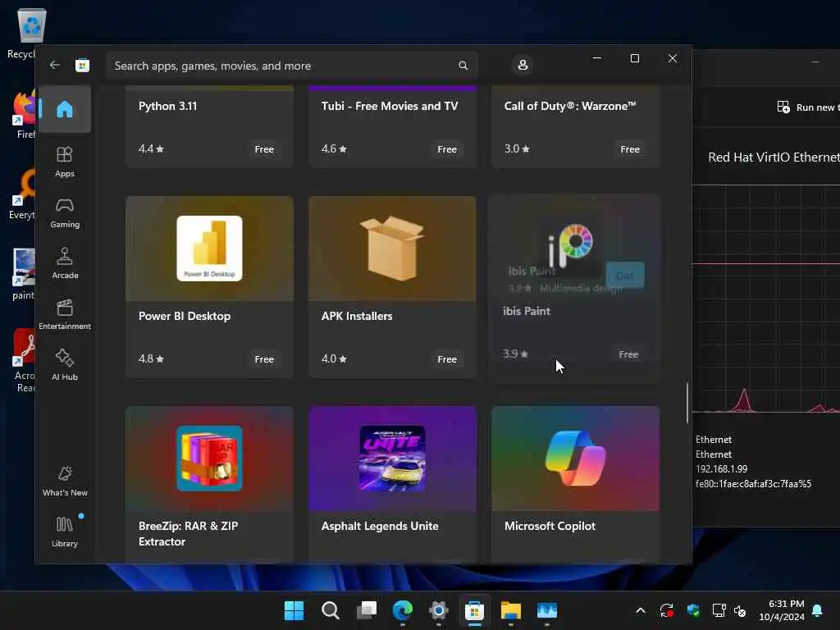This screenshot has width=840, height=630.
Task: Select Home in the Store sidebar
Action: point(65,109)
